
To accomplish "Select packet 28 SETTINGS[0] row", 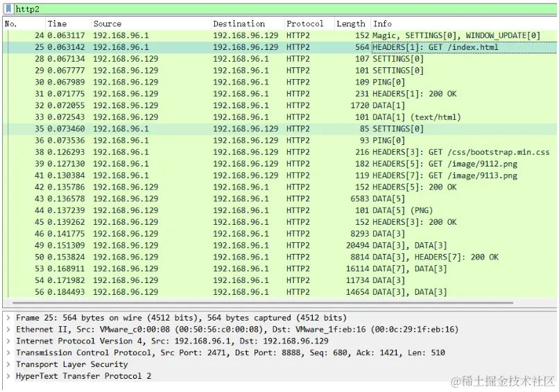I will click(279, 59).
